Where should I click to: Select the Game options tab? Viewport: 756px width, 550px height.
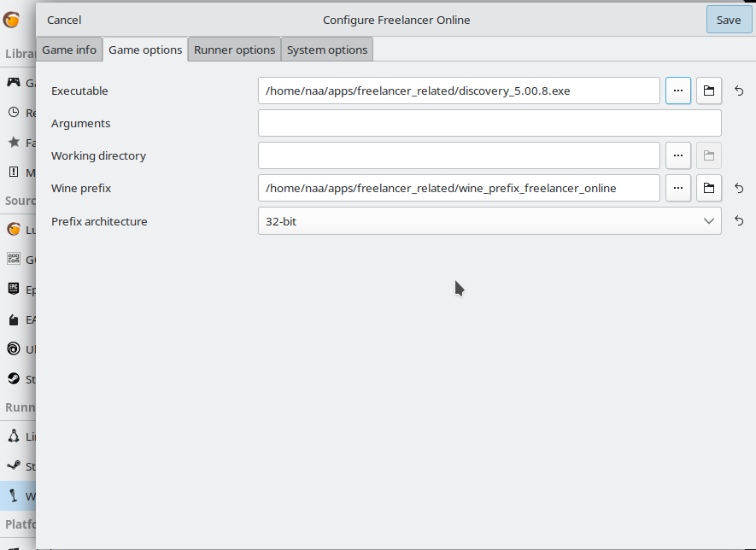[145, 50]
